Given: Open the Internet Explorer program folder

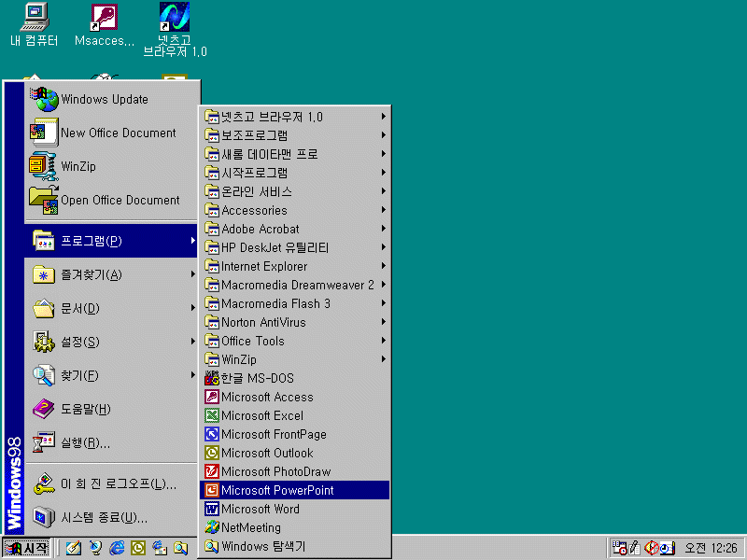Looking at the screenshot, I should pyautogui.click(x=295, y=266).
